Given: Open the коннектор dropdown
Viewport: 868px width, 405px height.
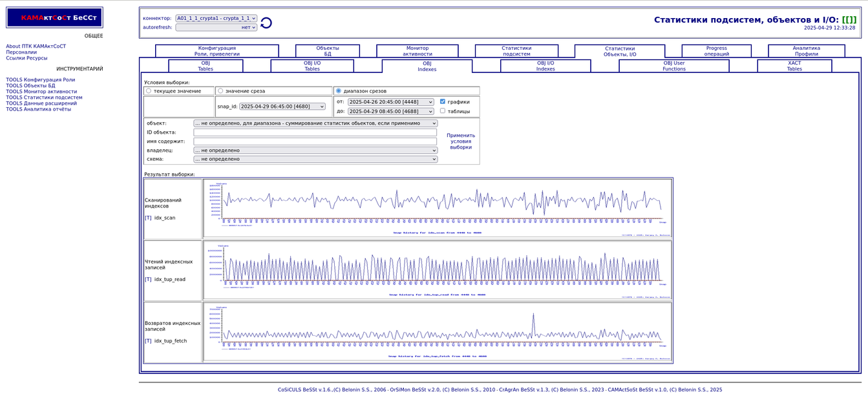Looking at the screenshot, I should click(x=216, y=19).
